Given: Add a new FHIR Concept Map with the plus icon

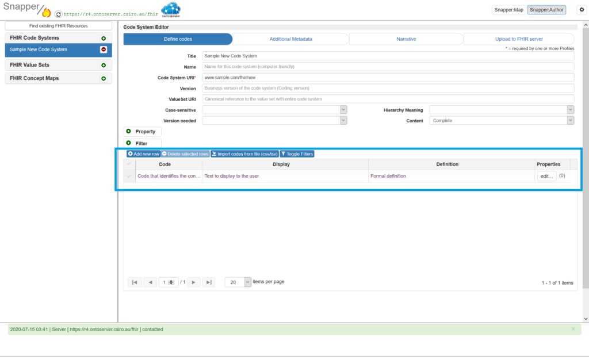Looking at the screenshot, I should point(104,79).
